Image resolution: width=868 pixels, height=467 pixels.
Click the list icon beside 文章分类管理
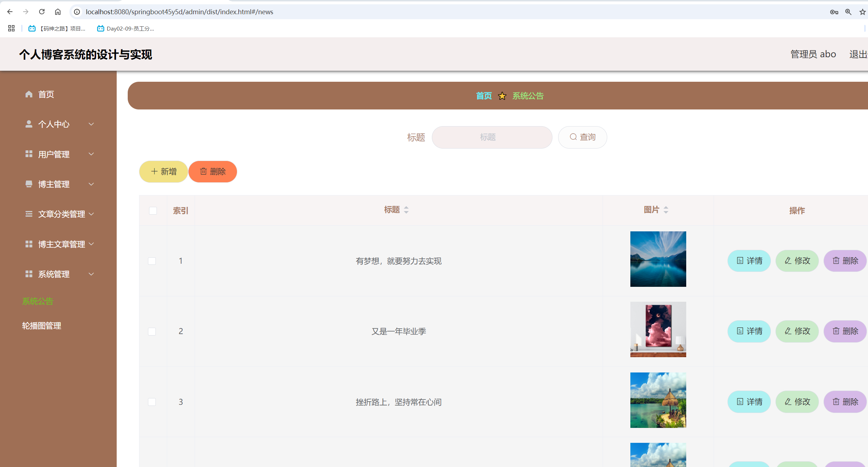coord(29,214)
